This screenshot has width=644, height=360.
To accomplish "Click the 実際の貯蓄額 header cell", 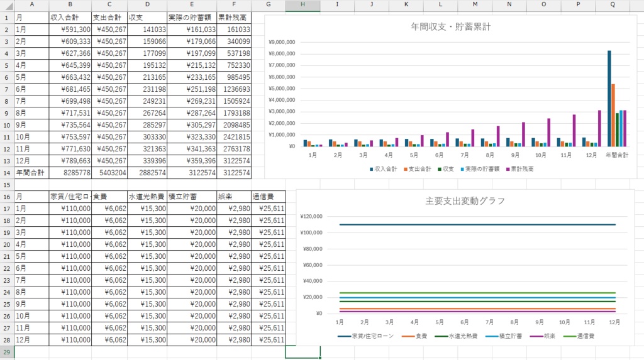I will 192,18.
